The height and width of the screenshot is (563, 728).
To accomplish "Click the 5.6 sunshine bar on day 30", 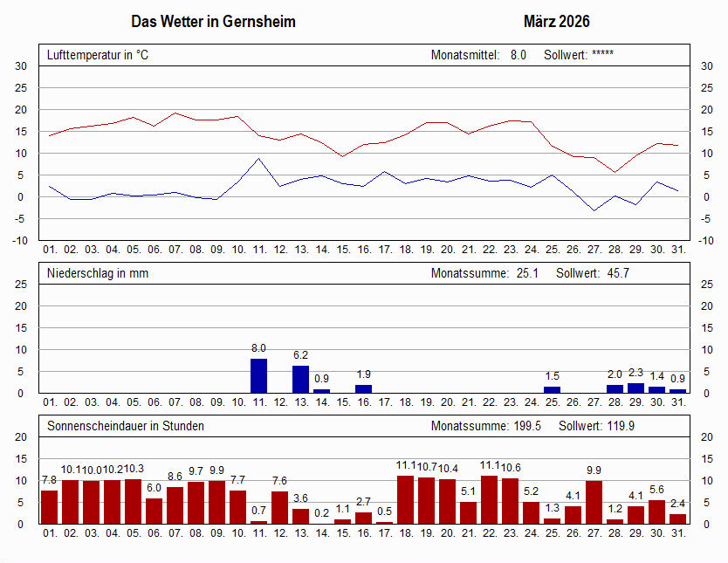I will point(656,512).
